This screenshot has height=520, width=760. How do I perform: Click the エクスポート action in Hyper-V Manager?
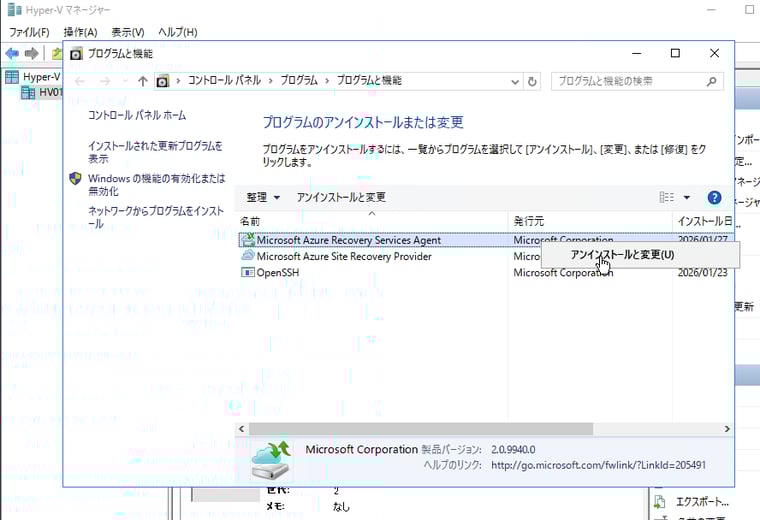point(702,502)
